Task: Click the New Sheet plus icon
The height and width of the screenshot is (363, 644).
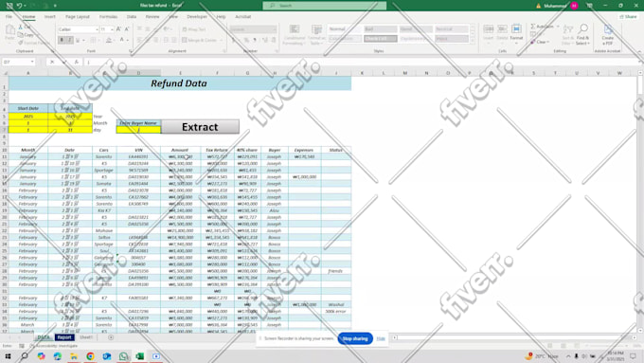Action: (111, 337)
